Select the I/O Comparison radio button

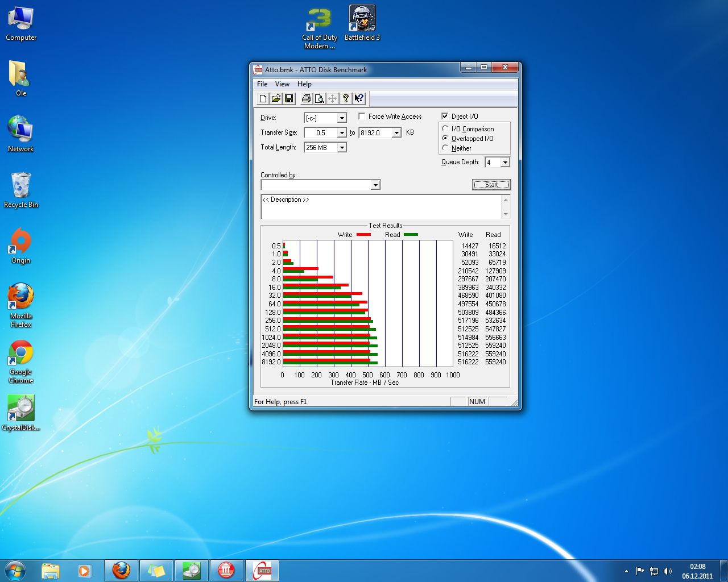[x=445, y=128]
